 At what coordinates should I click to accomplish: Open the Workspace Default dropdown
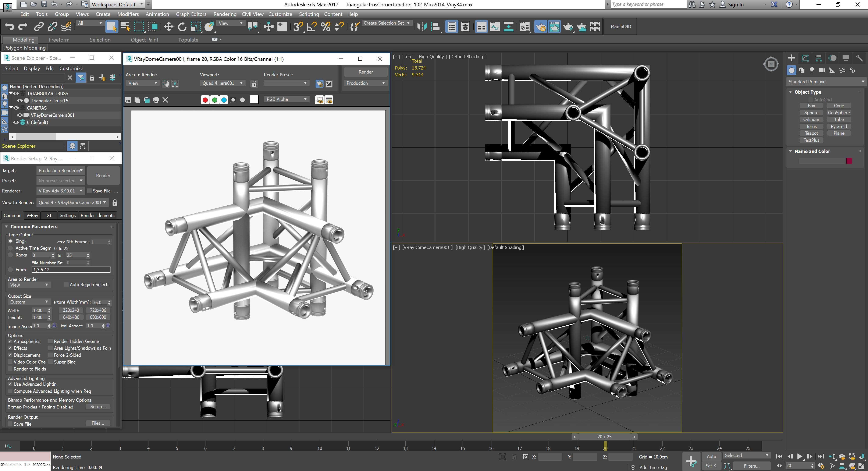117,4
